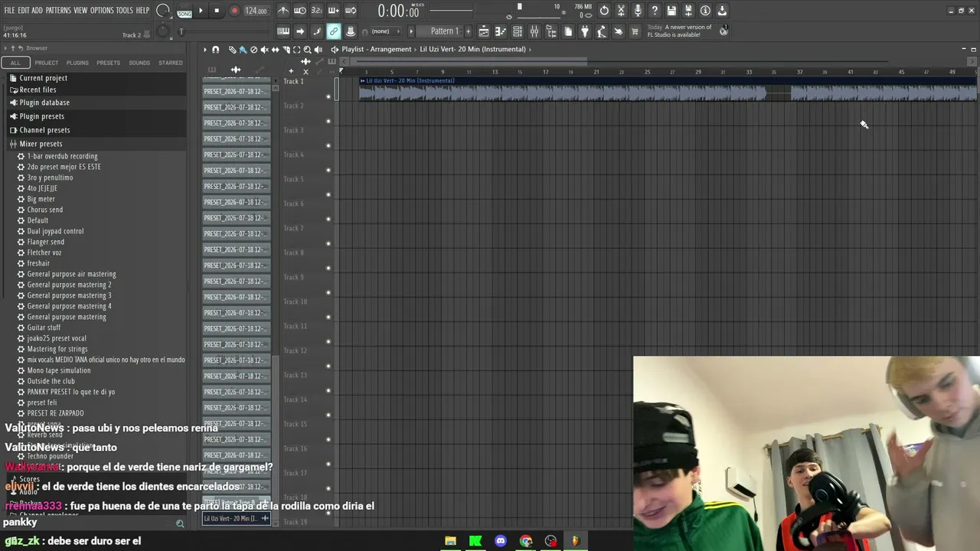980x551 pixels.
Task: Switch to the PLUGINS browser tab
Action: click(x=77, y=63)
